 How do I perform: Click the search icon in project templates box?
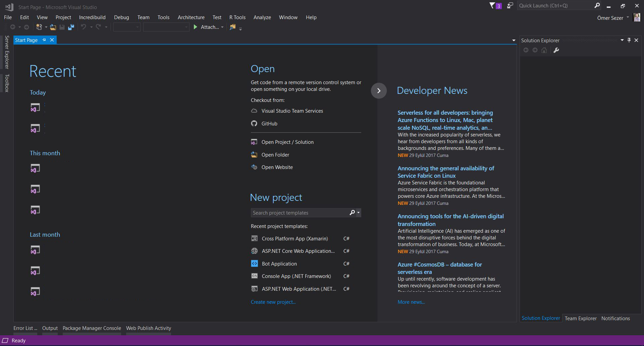pos(352,213)
